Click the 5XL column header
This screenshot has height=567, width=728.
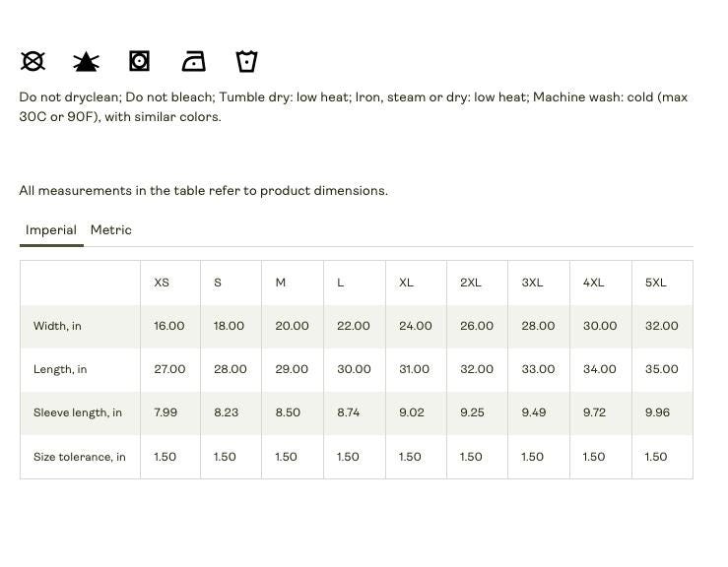coord(655,283)
